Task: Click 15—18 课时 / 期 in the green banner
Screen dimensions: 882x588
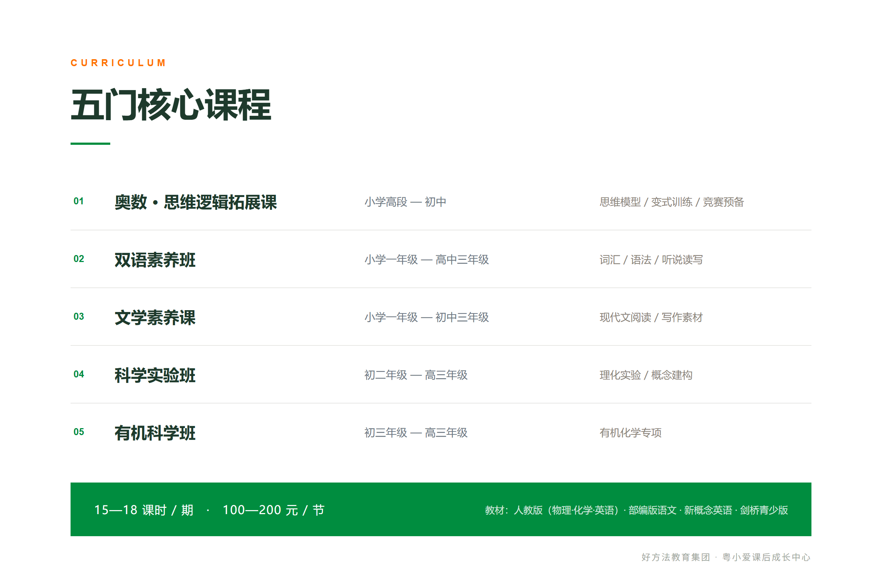Action: [x=144, y=510]
